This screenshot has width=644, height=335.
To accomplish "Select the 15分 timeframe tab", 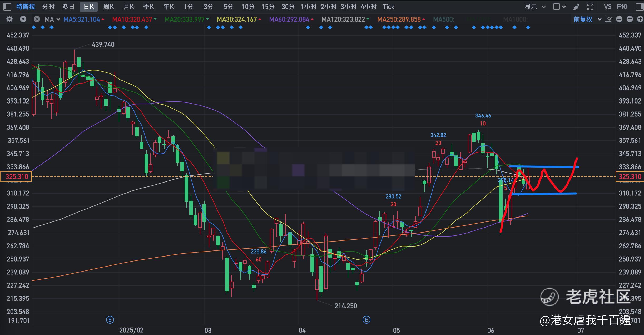I will click(x=268, y=7).
